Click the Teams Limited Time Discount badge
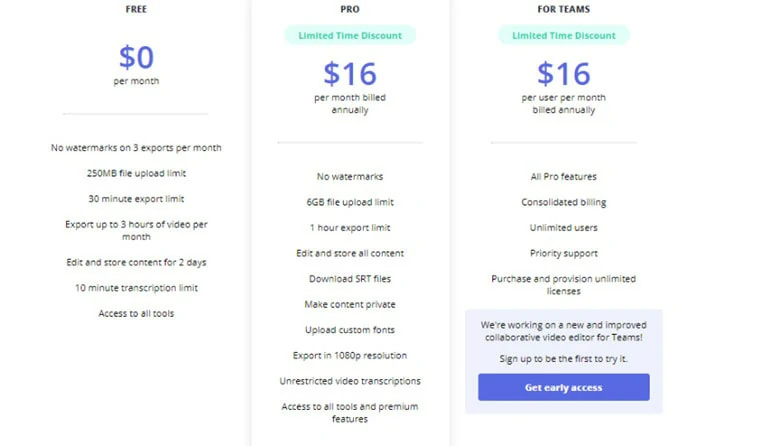This screenshot has width=780, height=446. pyautogui.click(x=564, y=35)
